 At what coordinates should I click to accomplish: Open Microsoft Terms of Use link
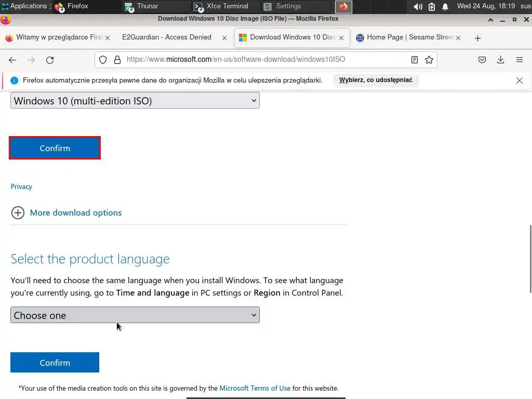pos(255,388)
